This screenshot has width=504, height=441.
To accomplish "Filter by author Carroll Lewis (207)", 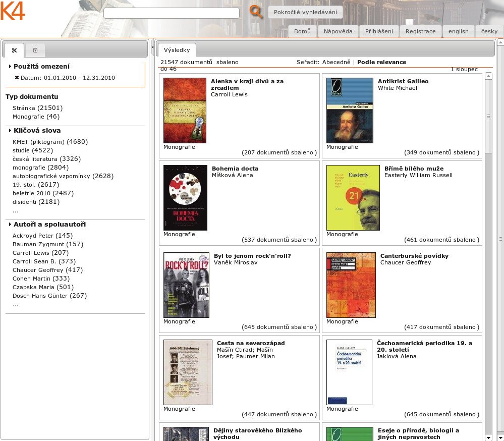I will point(40,253).
